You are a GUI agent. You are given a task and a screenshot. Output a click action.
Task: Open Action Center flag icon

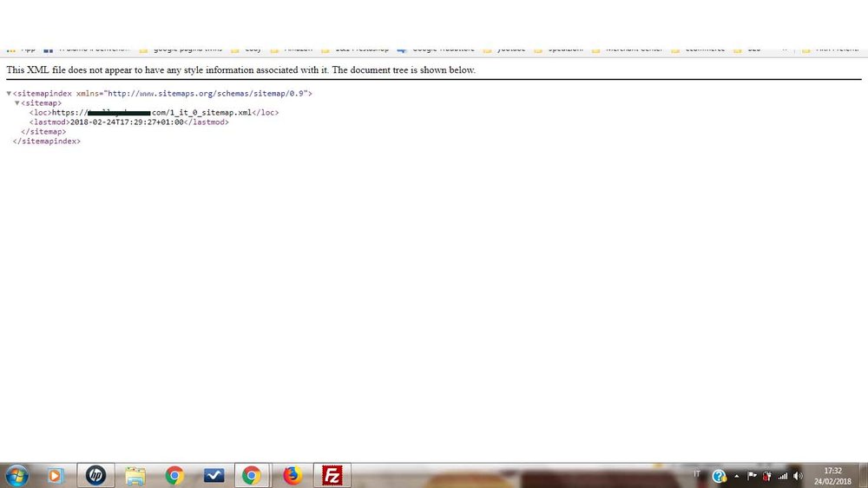pyautogui.click(x=752, y=476)
